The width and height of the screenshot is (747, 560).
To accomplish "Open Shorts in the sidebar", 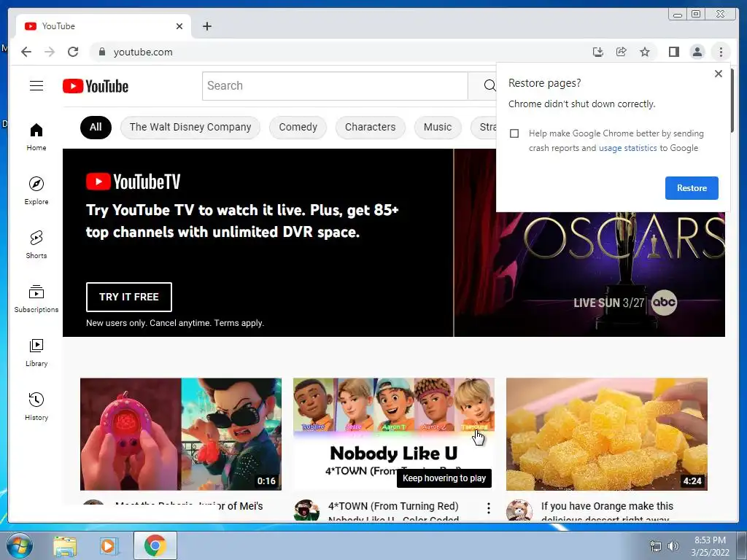I will (36, 245).
